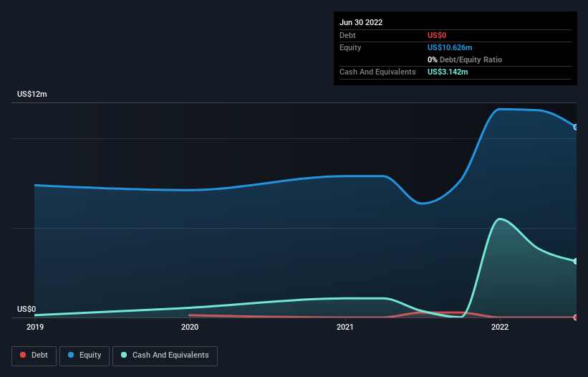Select the 2021 x-axis label

[x=345, y=327]
